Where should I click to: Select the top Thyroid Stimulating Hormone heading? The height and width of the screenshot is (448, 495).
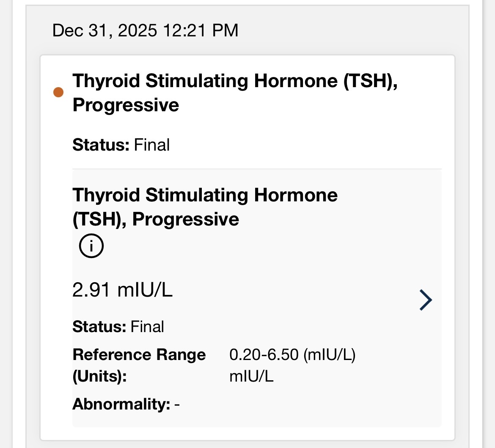point(235,81)
